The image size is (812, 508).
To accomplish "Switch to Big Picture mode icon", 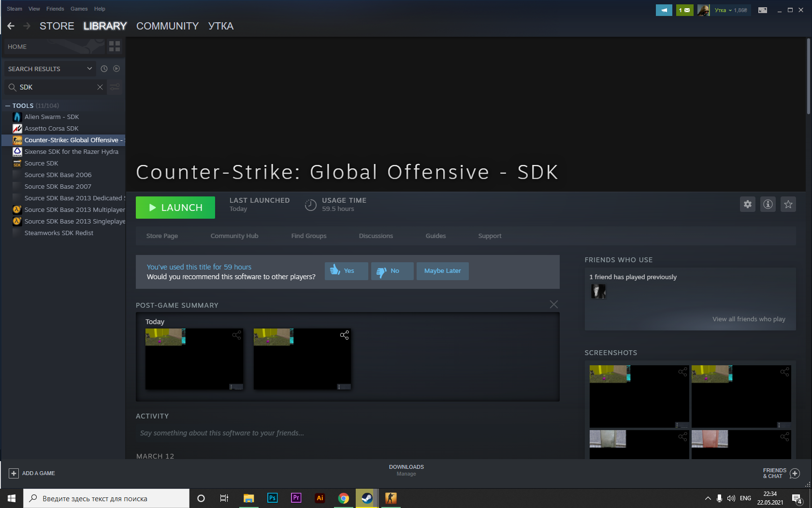I will [763, 10].
